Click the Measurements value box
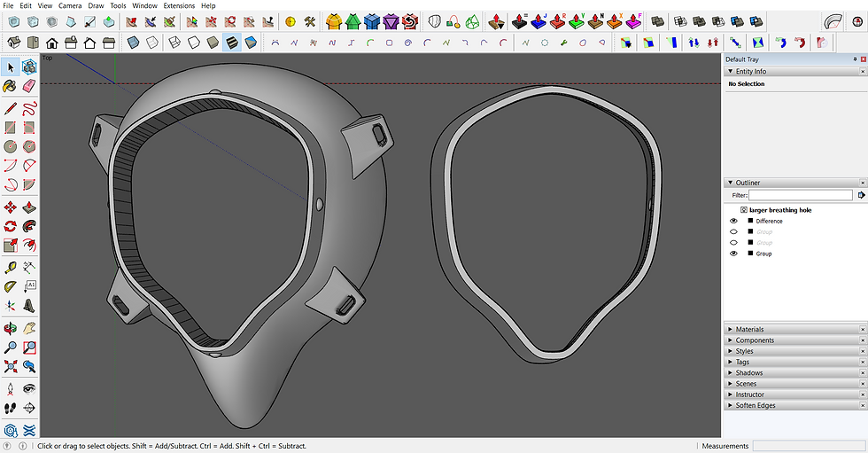The image size is (868, 453). click(809, 446)
